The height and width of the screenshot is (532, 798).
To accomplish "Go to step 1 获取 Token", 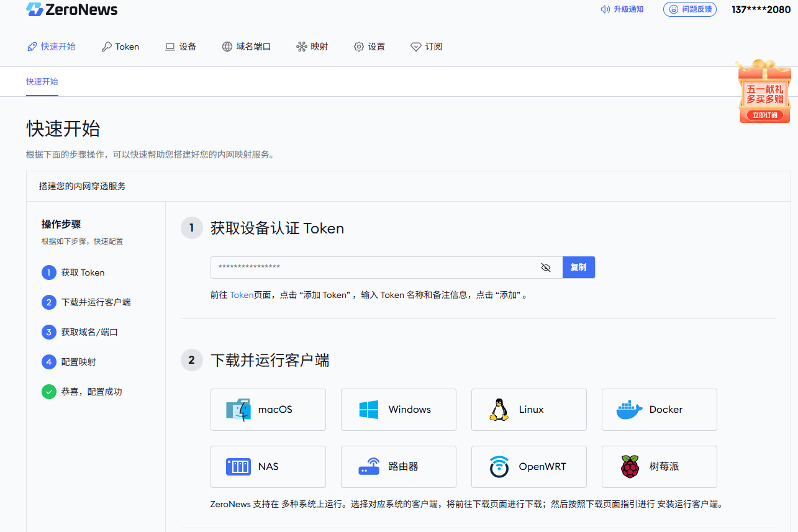I will 73,273.
